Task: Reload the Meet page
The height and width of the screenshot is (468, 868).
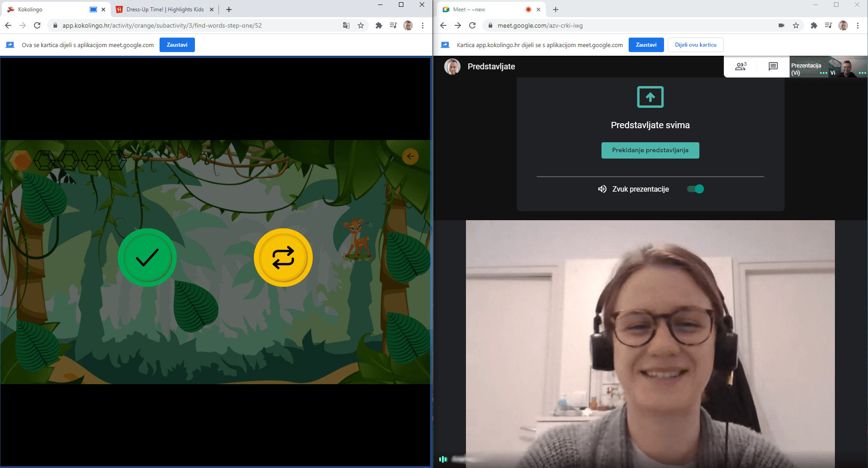Action: tap(472, 25)
